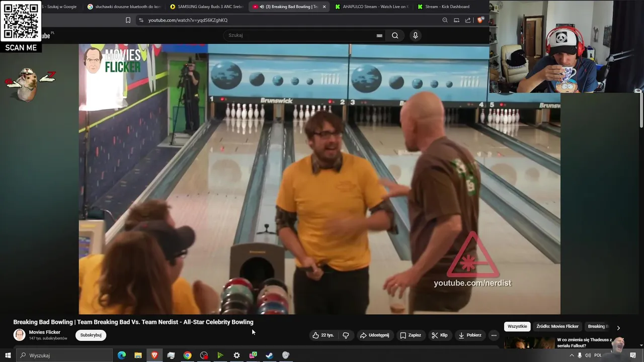Switch to SAMSUNG Galaxy Buds 3 tab
This screenshot has height=362, width=644.
[x=207, y=7]
